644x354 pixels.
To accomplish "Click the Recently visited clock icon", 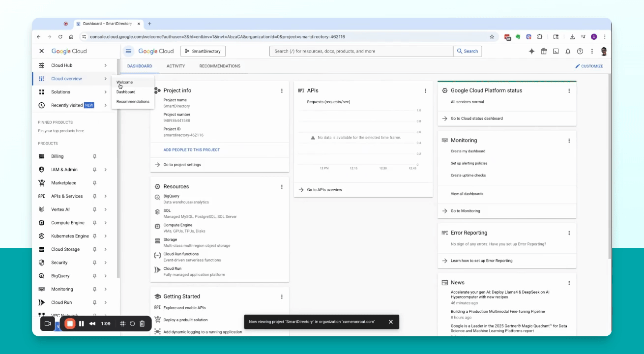I will click(x=42, y=105).
